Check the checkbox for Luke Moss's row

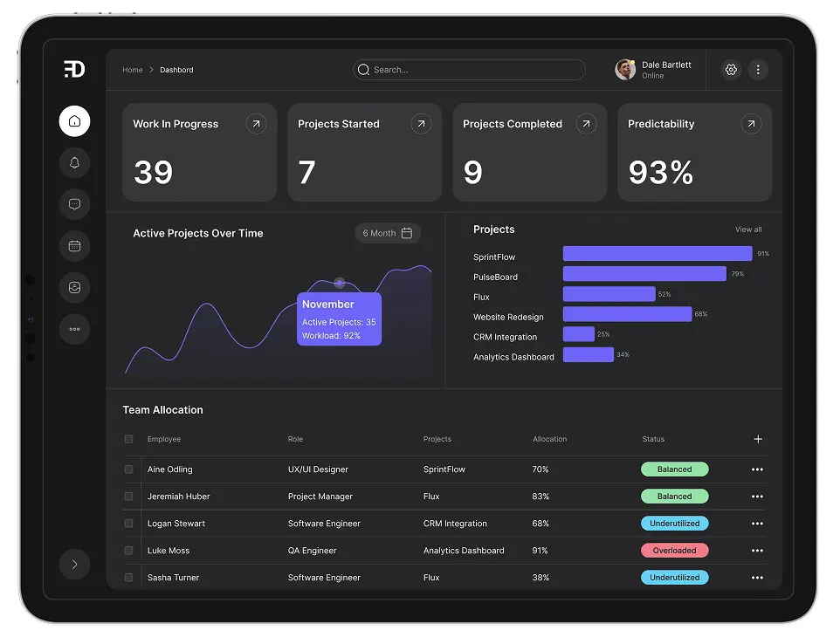coord(128,550)
